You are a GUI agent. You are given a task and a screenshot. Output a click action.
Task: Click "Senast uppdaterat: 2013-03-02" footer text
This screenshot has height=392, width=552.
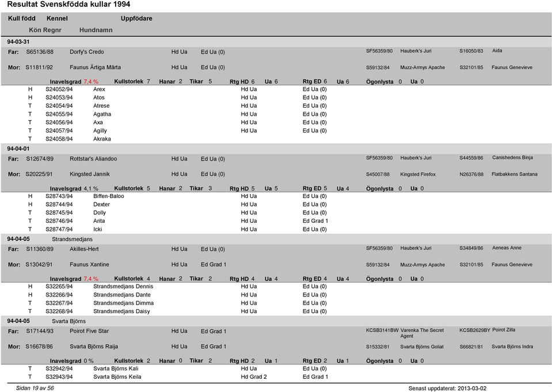point(447,388)
